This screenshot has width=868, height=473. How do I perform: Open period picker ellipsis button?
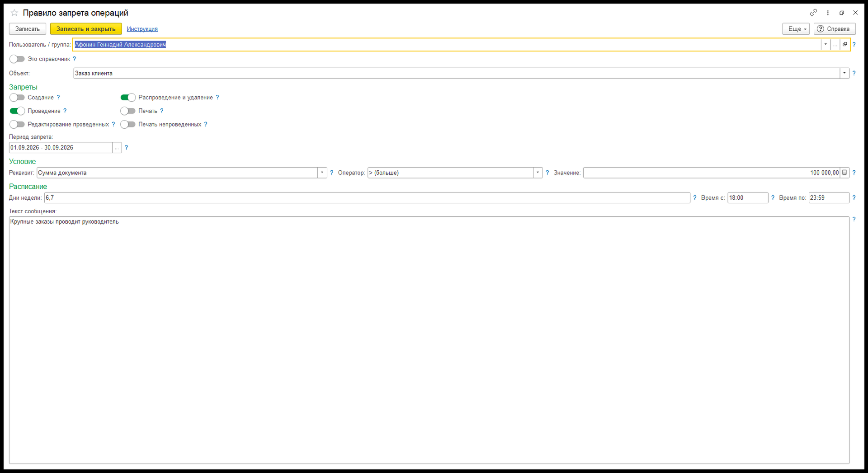[x=117, y=148]
